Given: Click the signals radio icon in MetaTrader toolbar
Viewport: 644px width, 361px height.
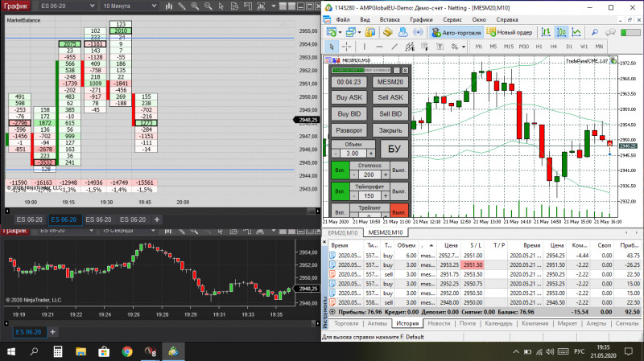Looking at the screenshot, I should [418, 32].
